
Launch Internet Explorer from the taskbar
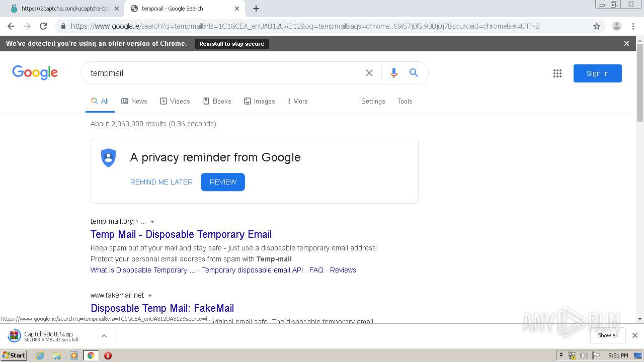[x=40, y=355]
